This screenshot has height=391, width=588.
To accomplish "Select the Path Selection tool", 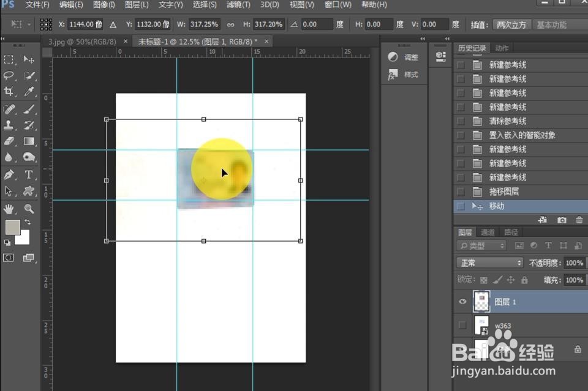I will point(9,191).
